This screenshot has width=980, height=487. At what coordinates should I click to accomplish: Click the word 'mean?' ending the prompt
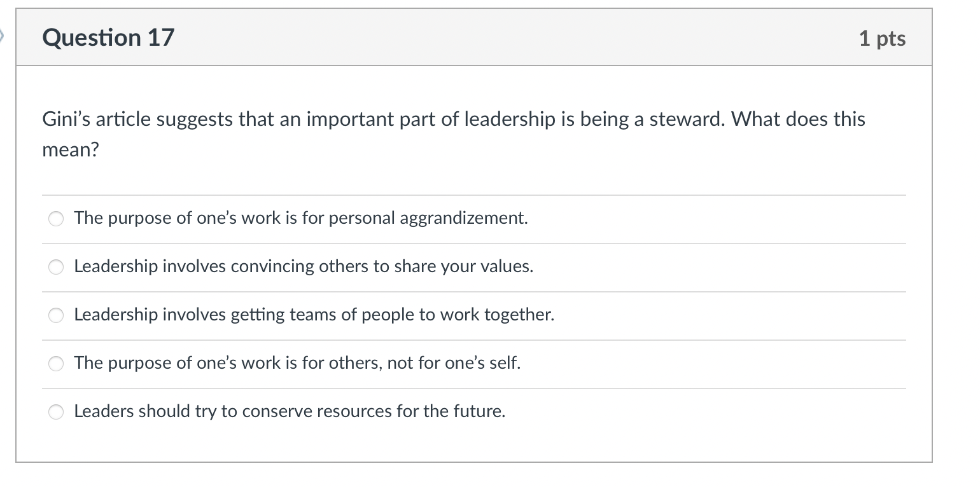click(71, 151)
